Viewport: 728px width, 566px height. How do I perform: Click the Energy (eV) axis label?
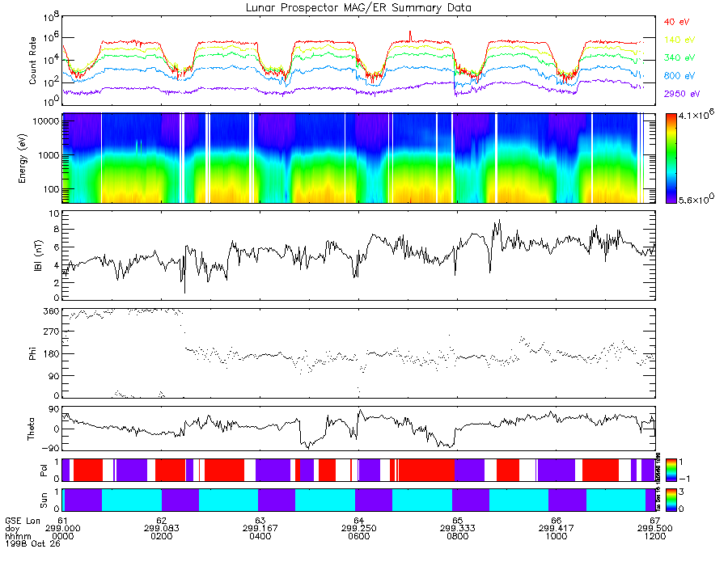(x=33, y=158)
